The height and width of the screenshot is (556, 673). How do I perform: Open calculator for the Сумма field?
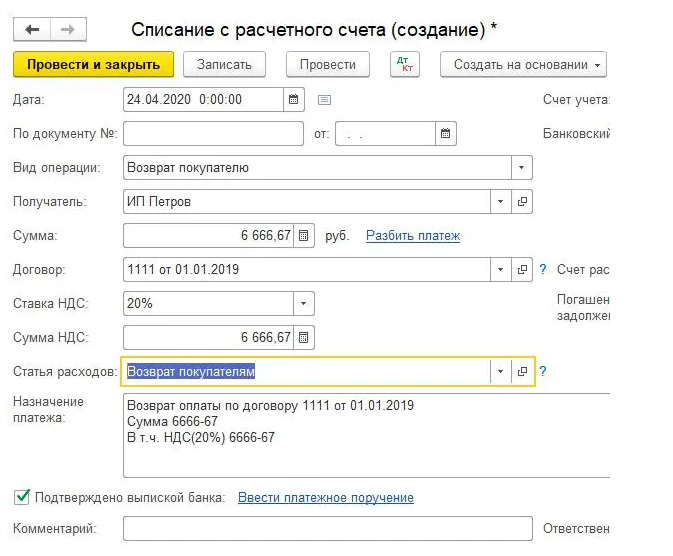click(x=303, y=235)
